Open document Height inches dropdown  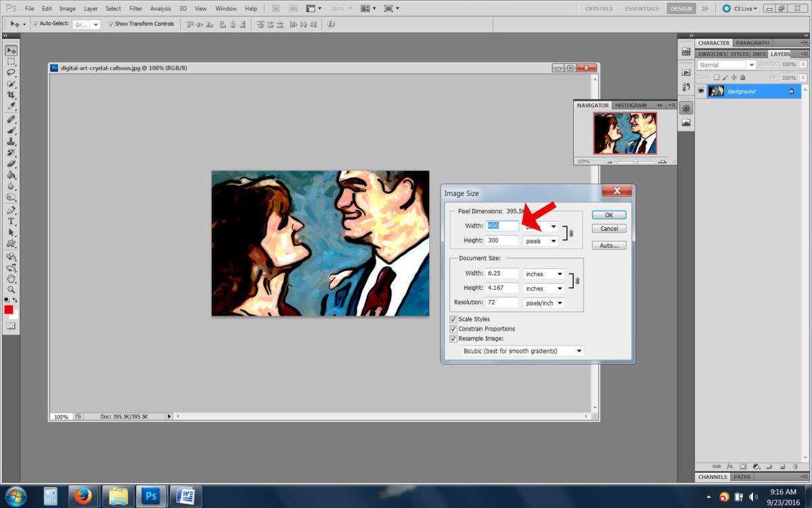tap(544, 288)
